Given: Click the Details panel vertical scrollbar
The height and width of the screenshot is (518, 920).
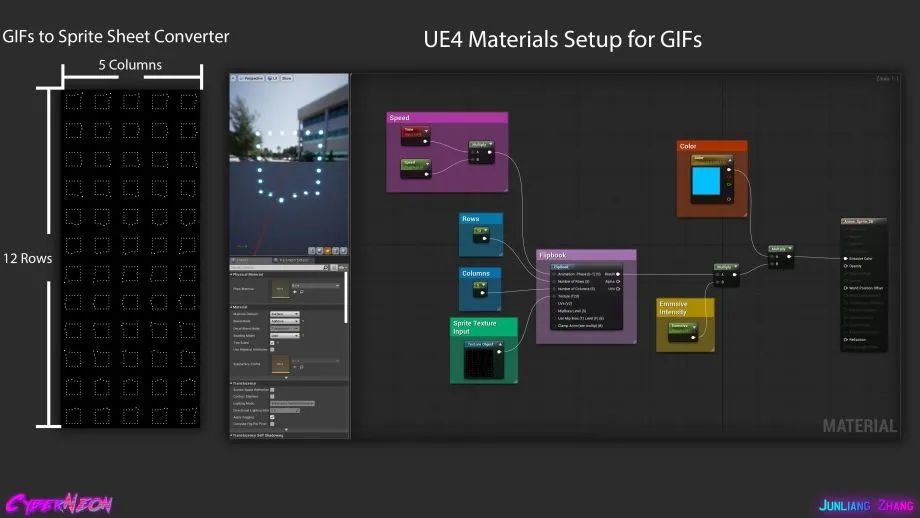Looking at the screenshot, I should point(346,297).
